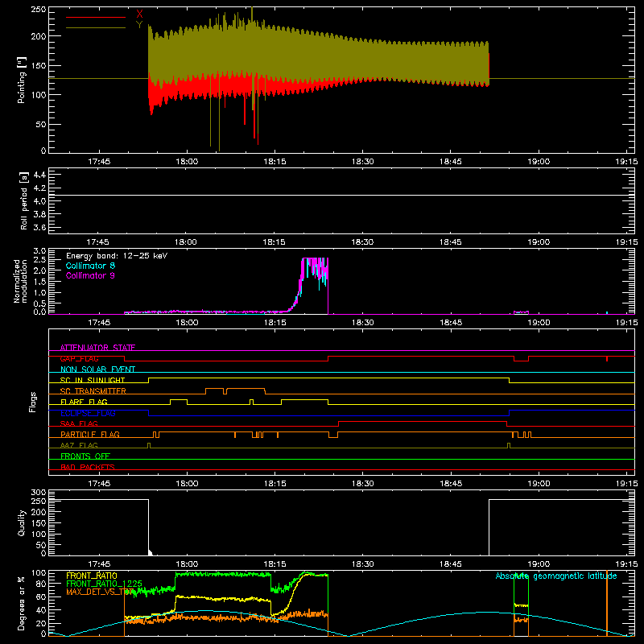The height and width of the screenshot is (644, 644).
Task: Click the olive legend line sample for Y
Action: coord(96,27)
